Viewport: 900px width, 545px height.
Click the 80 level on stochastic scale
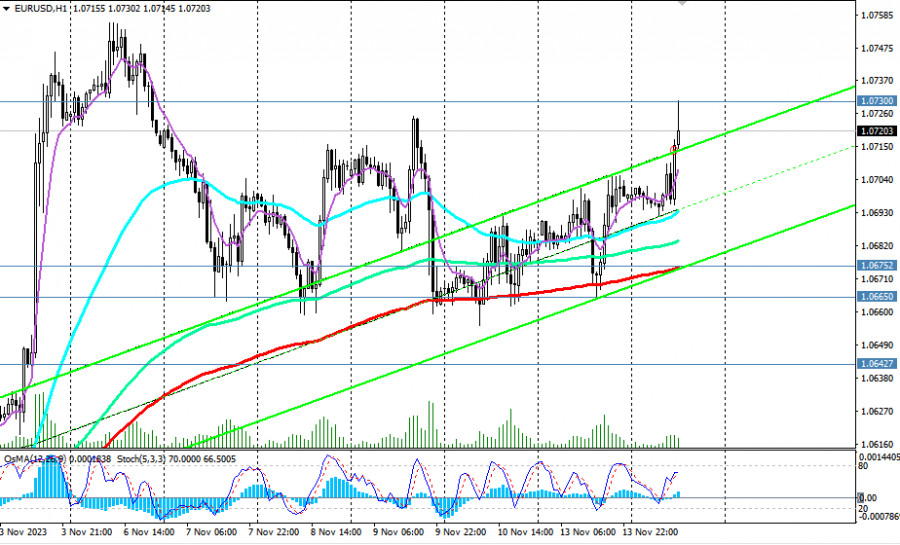coord(863,466)
